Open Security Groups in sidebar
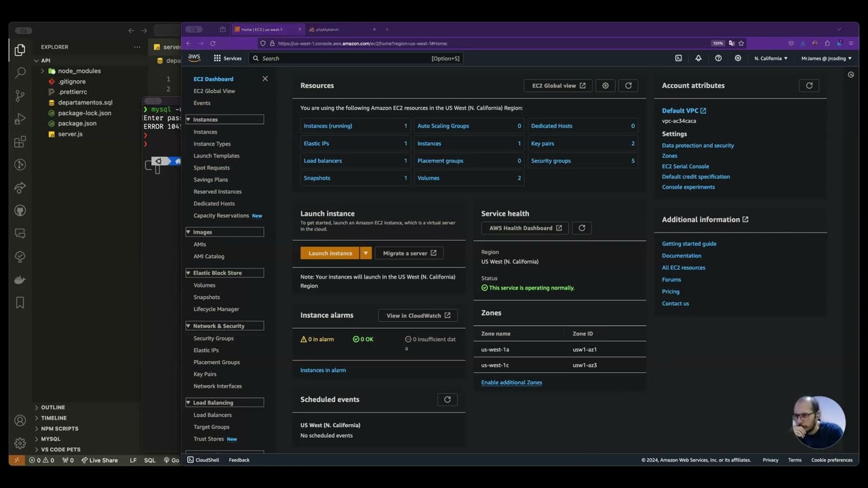Screen dimensions: 868x488 214,338
